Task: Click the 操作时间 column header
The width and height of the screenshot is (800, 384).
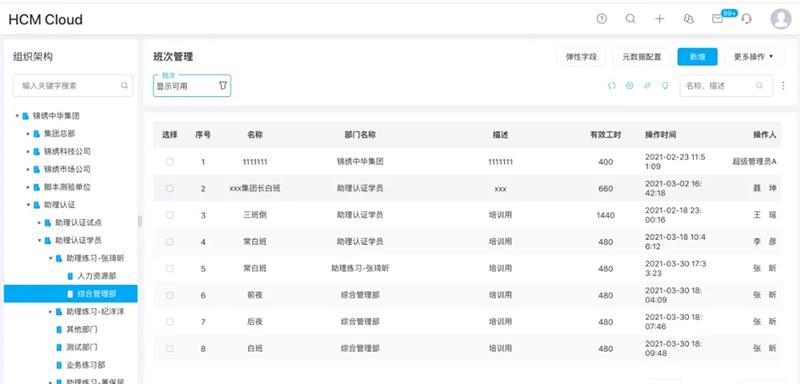Action: coord(661,135)
